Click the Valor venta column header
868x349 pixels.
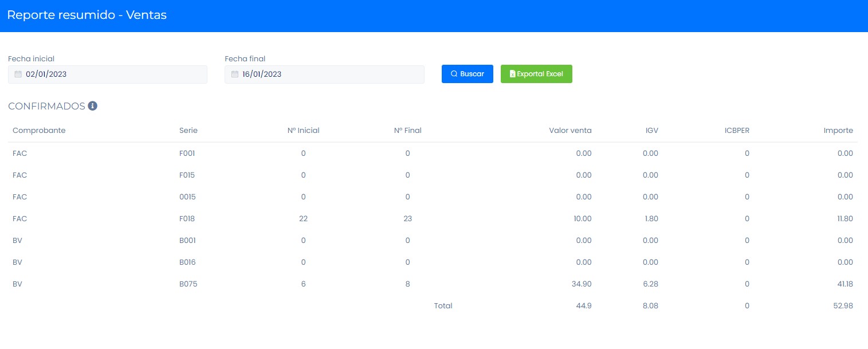pyautogui.click(x=570, y=131)
